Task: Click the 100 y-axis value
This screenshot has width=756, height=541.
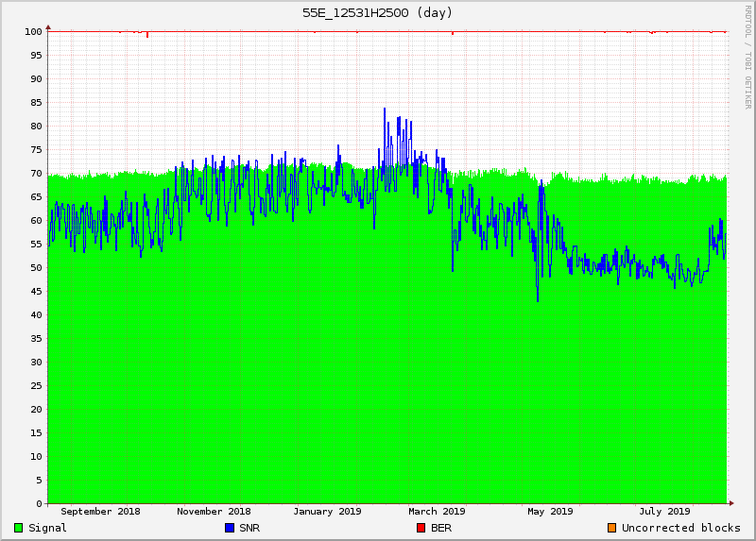Action: tap(34, 32)
